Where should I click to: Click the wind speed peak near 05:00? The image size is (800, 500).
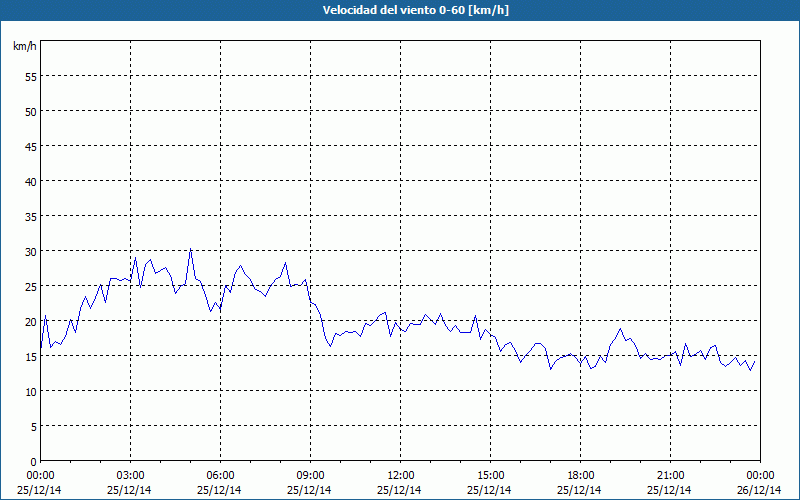[x=190, y=249]
